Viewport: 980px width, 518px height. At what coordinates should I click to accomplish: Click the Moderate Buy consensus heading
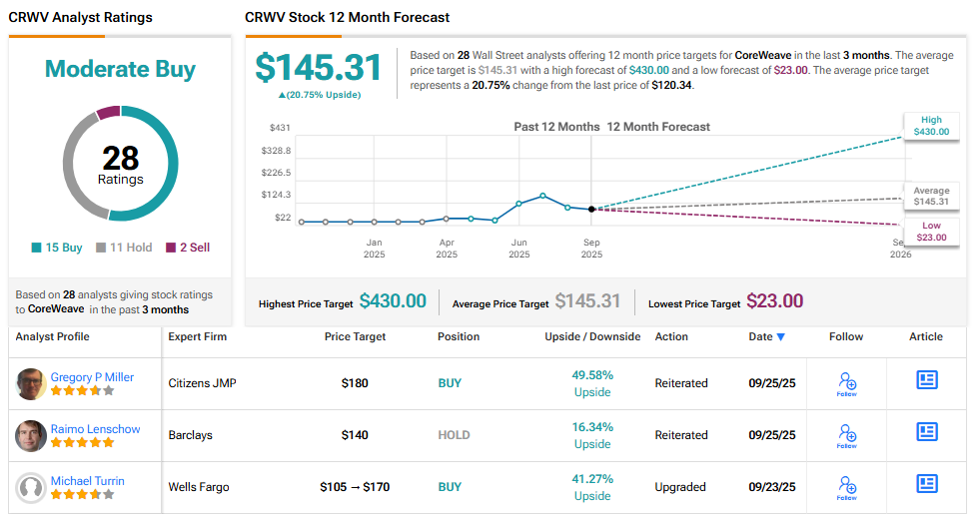click(120, 69)
